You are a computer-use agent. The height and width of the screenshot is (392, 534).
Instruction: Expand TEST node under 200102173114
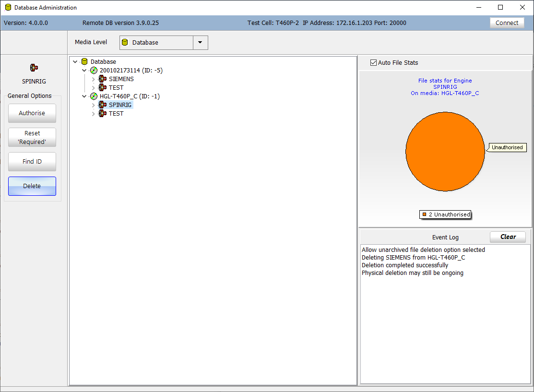93,88
